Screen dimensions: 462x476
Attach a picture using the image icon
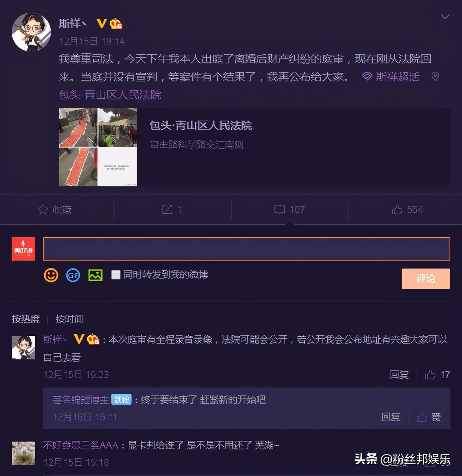(x=95, y=275)
